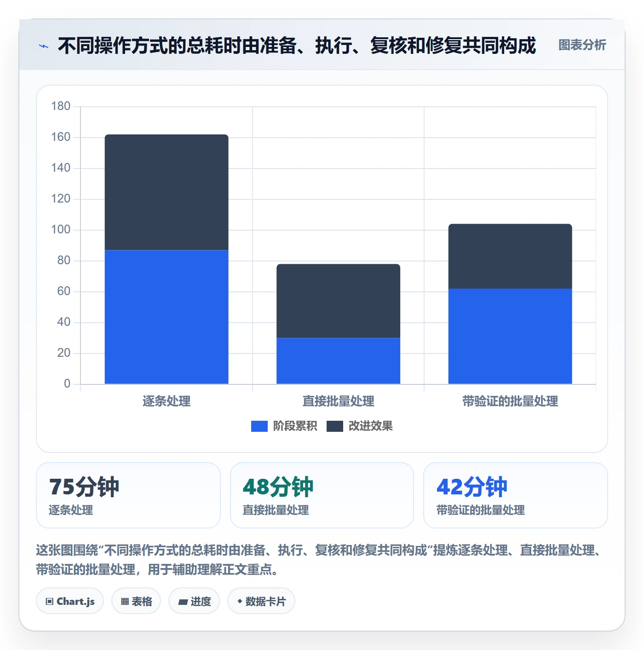Image resolution: width=644 pixels, height=650 pixels.
Task: Click the 75分钟 value in the card
Action: click(84, 487)
